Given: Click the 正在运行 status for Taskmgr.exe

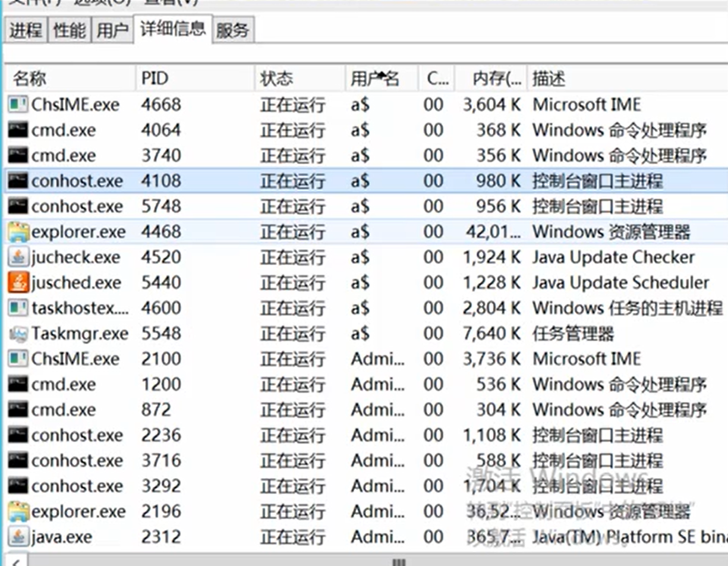Looking at the screenshot, I should (292, 334).
